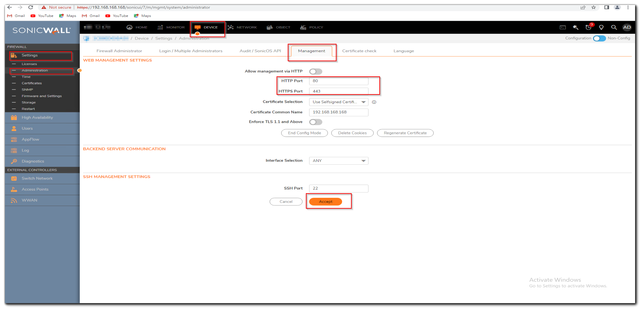The image size is (644, 312).
Task: Click the Delete Cookies button
Action: point(352,133)
